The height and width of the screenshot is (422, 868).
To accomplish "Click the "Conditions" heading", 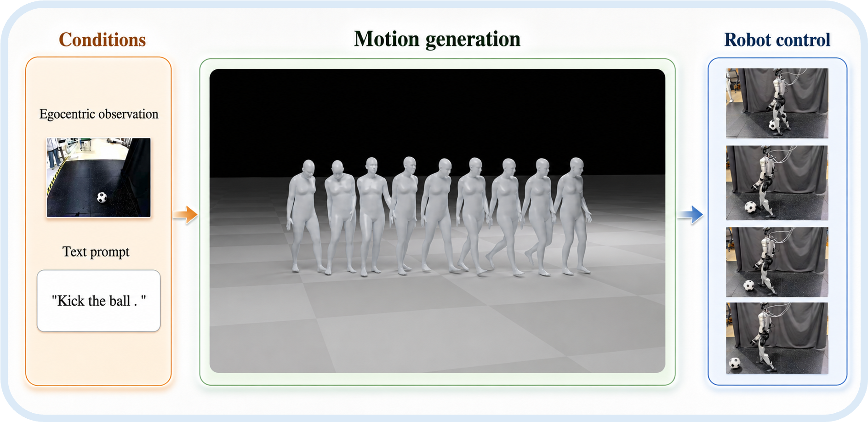I will tap(102, 40).
